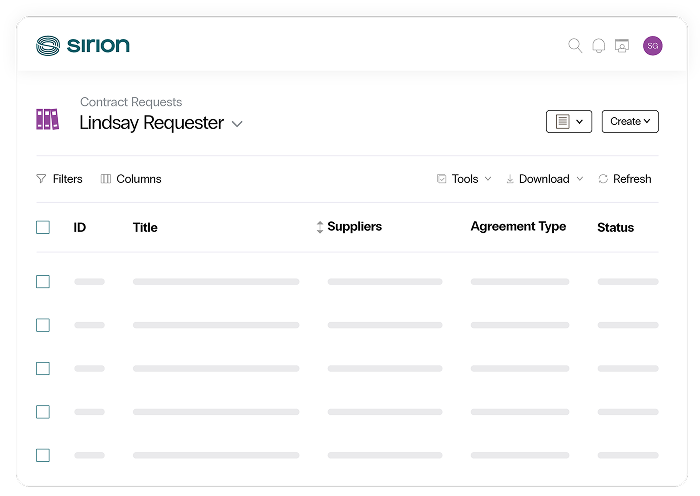The width and height of the screenshot is (700, 496).
Task: Click the purple contract binders icon
Action: click(x=47, y=119)
